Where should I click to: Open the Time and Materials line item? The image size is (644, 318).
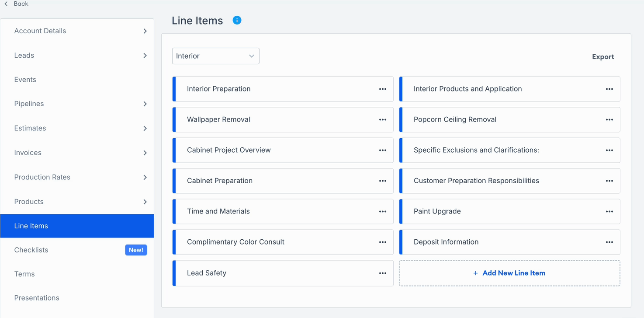[x=283, y=211]
